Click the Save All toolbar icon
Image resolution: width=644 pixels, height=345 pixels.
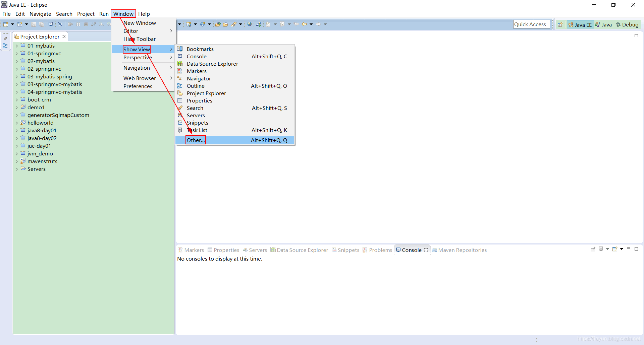(41, 24)
